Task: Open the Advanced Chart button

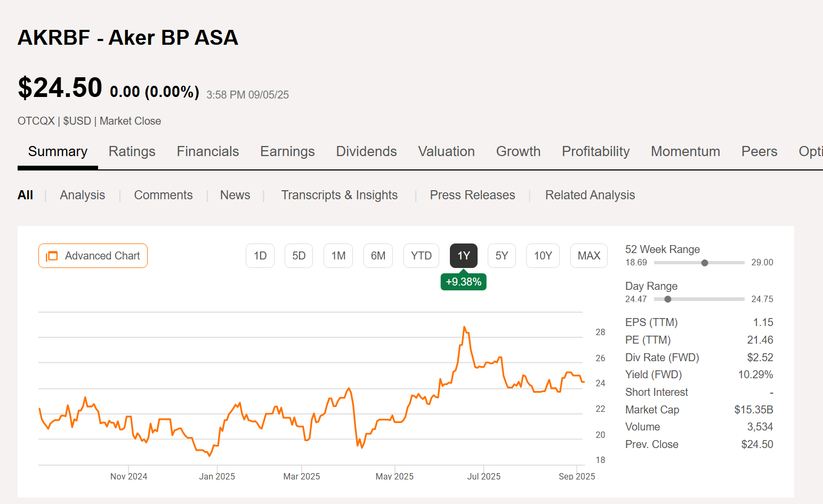Action: [x=93, y=256]
